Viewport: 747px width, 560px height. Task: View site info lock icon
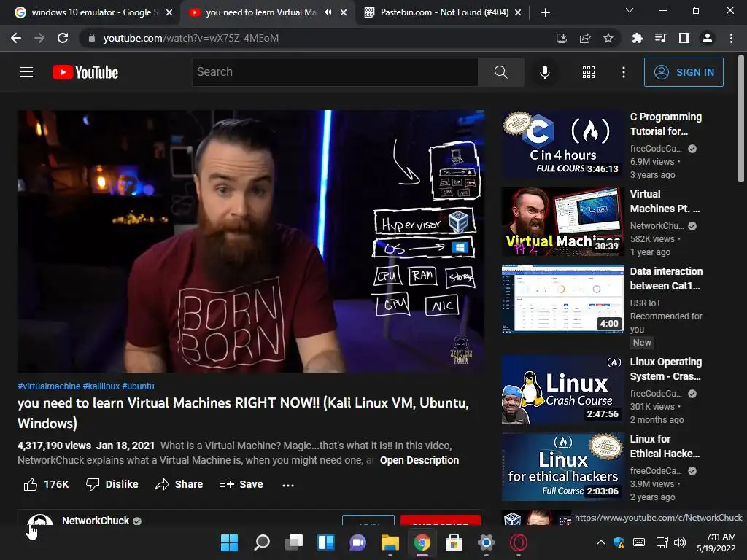tap(92, 38)
